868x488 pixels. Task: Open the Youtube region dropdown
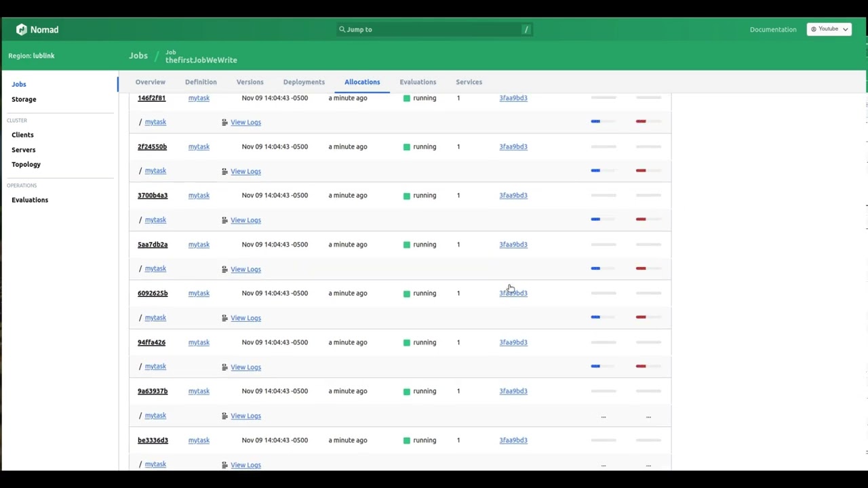pyautogui.click(x=829, y=29)
